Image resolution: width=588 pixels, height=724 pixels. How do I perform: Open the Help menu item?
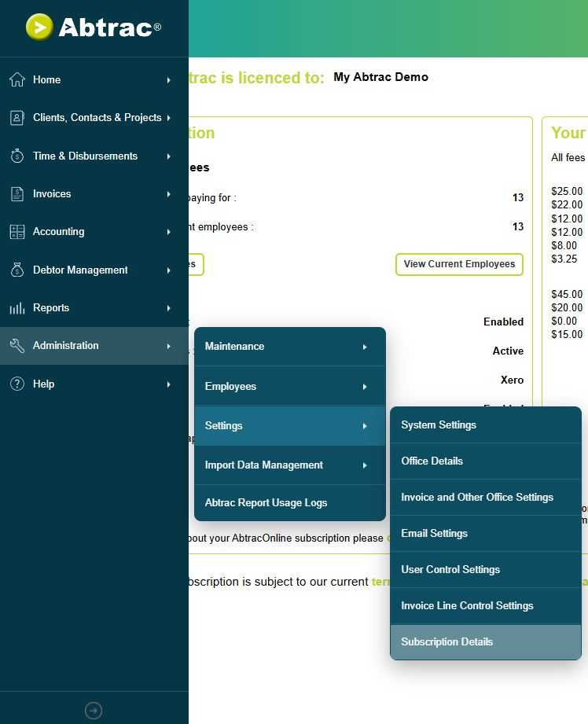(94, 384)
